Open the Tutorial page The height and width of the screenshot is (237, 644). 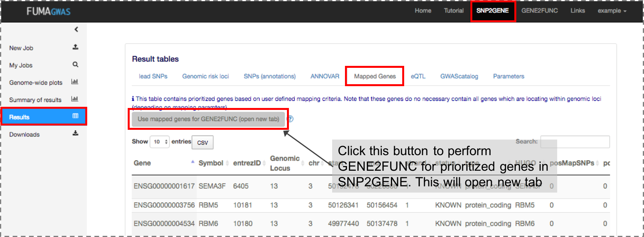click(454, 11)
